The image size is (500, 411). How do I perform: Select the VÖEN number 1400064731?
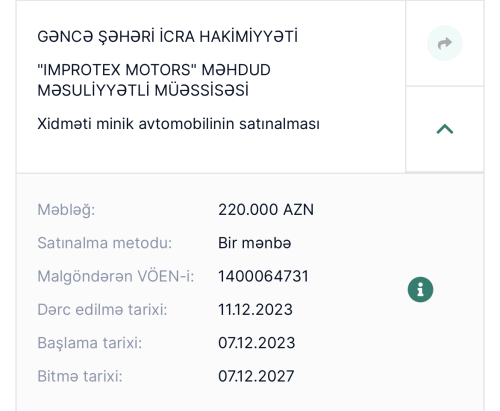point(263,276)
